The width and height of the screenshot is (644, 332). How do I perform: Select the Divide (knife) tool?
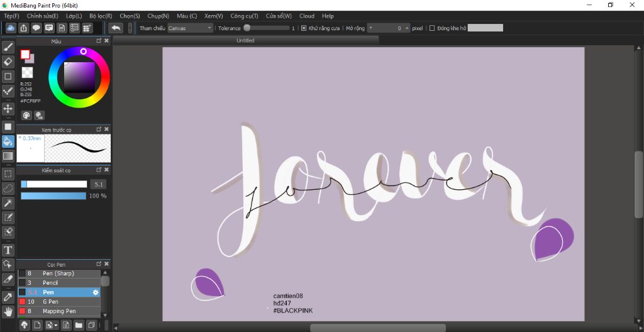tap(8, 279)
